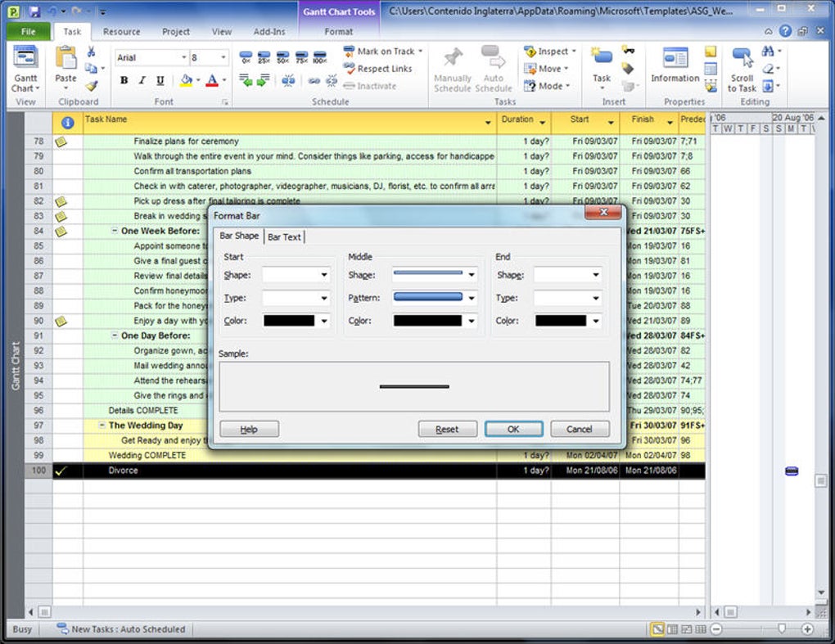Open task Information properties icon
Viewport: 835px width, 644px height.
click(x=675, y=57)
